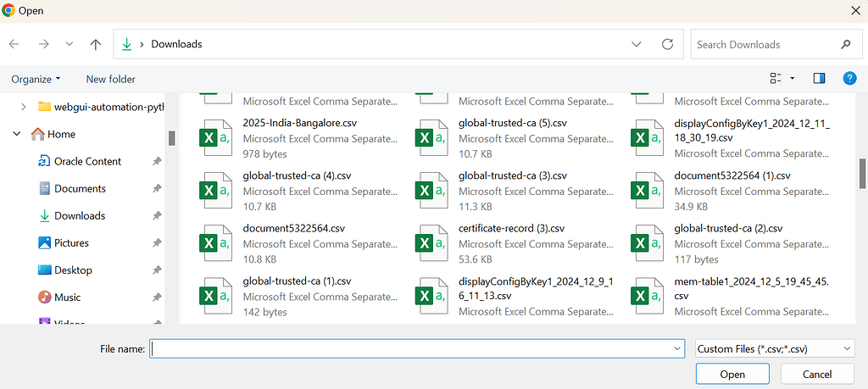
Task: Open the Music folder in sidebar
Action: 67,297
